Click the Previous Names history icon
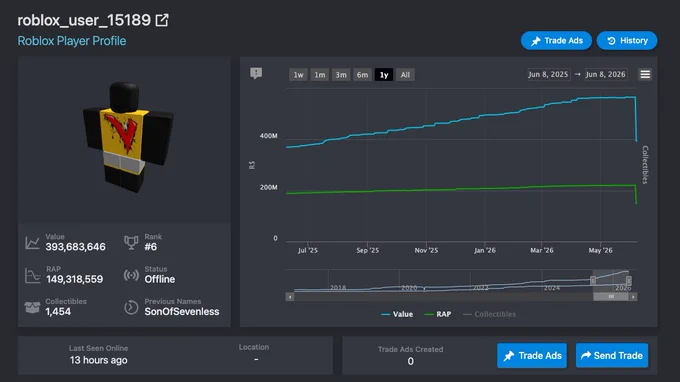 tap(131, 307)
